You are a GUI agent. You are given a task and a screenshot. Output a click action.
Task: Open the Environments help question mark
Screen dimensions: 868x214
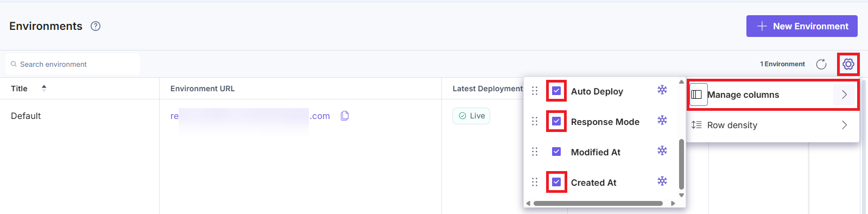coord(96,26)
